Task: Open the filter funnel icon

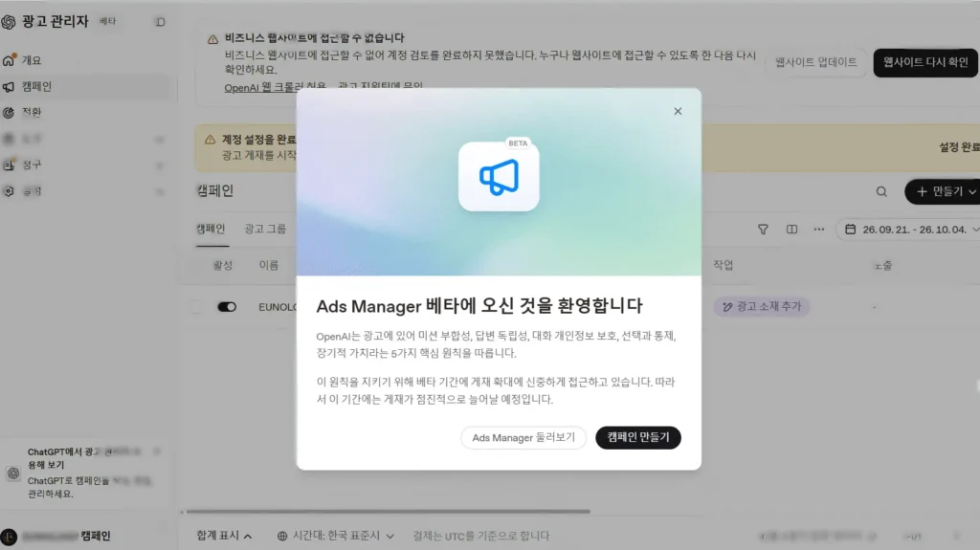Action: [x=763, y=230]
